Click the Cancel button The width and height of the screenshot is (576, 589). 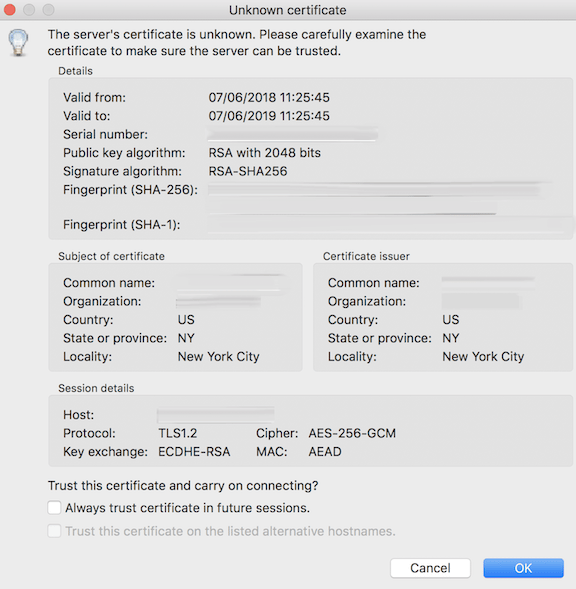click(430, 568)
